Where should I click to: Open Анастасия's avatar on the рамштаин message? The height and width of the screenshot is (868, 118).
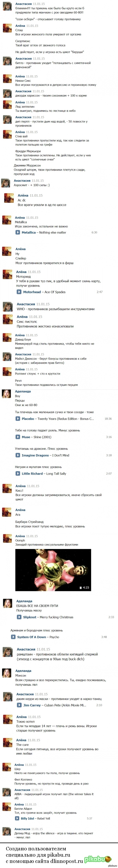click(x=8, y=652)
